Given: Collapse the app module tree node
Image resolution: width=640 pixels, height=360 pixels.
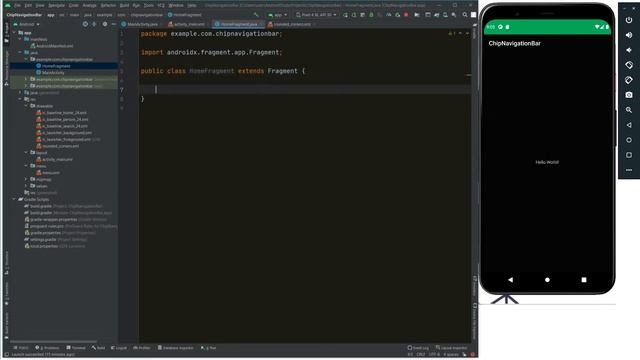Looking at the screenshot, I should 14,32.
